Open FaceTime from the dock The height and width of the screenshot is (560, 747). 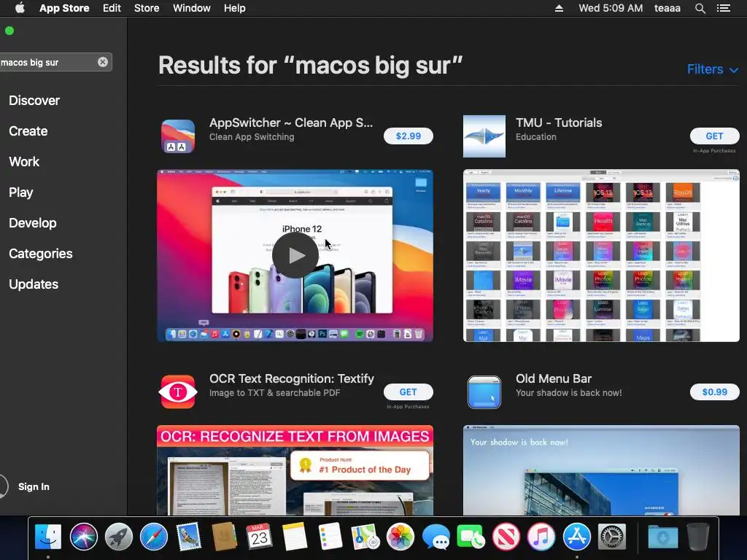(x=471, y=537)
